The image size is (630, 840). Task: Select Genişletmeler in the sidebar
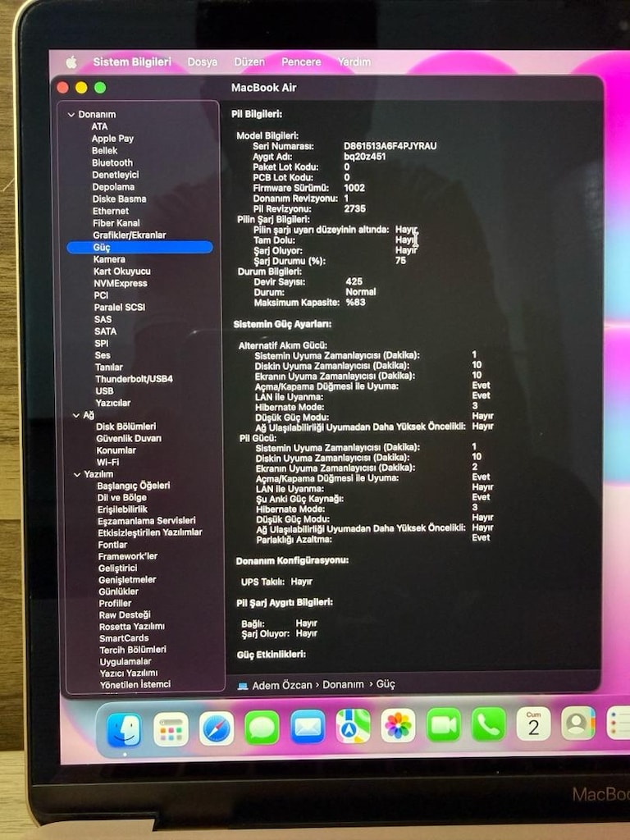(127, 580)
